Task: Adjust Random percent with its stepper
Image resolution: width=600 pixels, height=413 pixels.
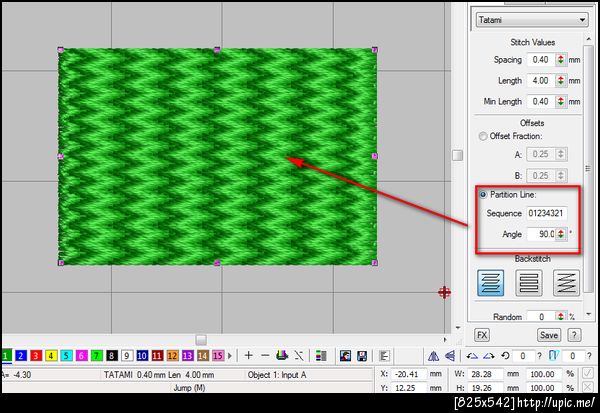Action: (x=561, y=316)
